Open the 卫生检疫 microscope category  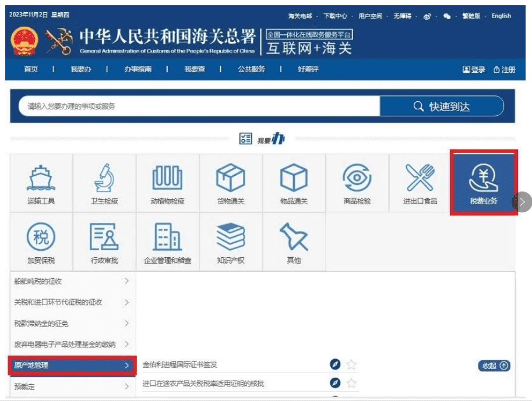(x=104, y=183)
